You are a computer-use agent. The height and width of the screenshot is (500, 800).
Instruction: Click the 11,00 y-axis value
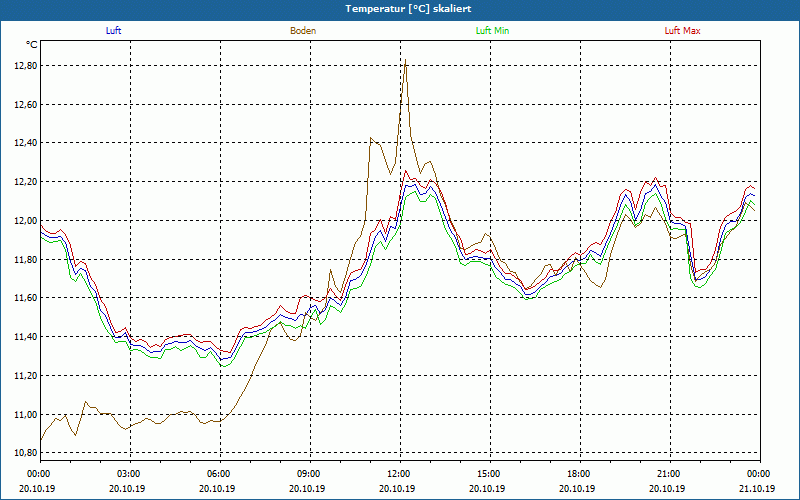pyautogui.click(x=26, y=415)
